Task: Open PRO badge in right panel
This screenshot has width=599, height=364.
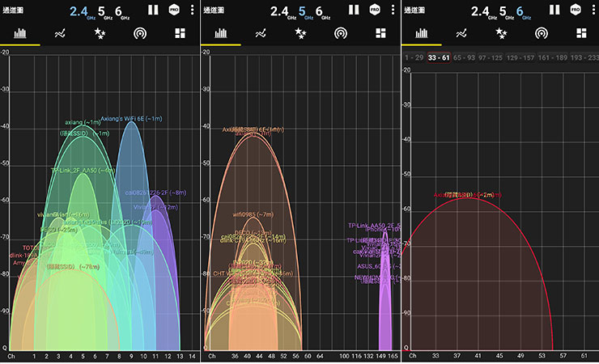Action: click(576, 10)
